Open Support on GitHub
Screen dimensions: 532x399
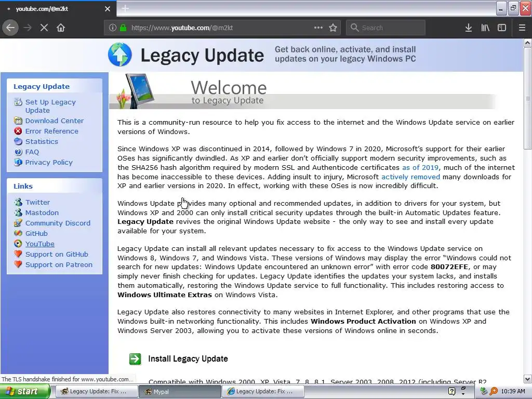(x=57, y=254)
